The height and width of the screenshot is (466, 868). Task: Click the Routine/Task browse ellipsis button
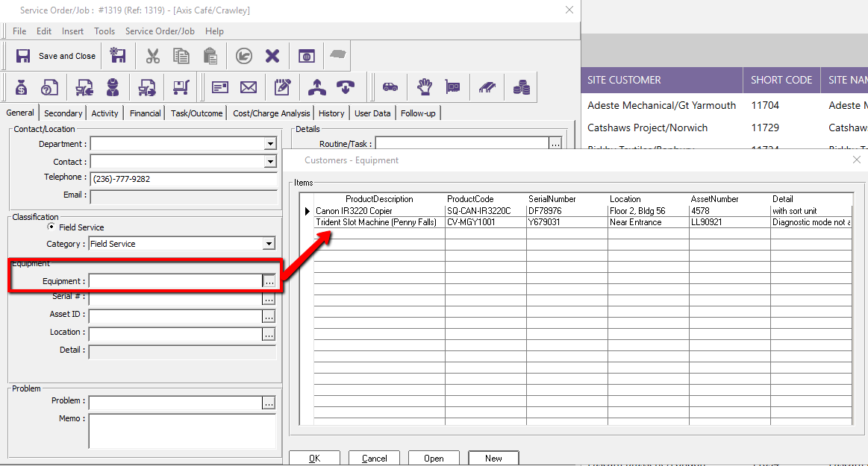[x=555, y=144]
